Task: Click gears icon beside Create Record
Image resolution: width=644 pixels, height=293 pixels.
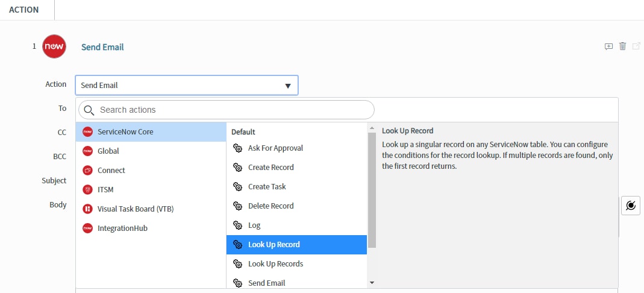Action: (x=237, y=167)
